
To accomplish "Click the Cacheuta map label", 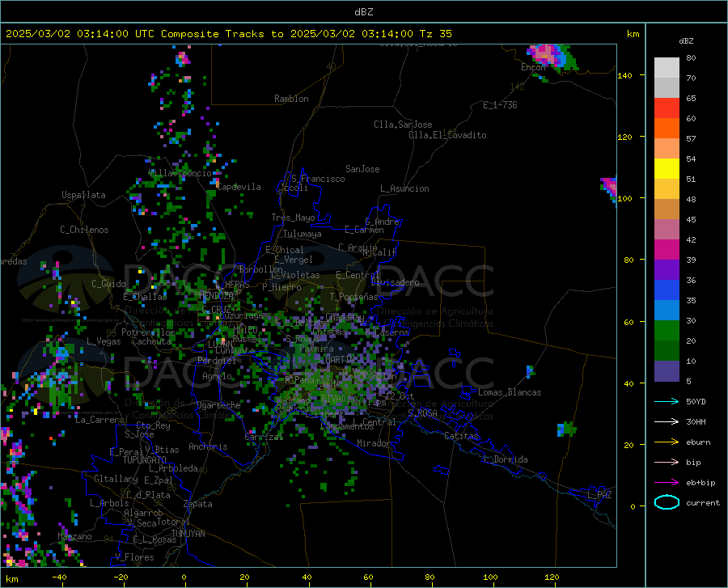I will 151,341.
